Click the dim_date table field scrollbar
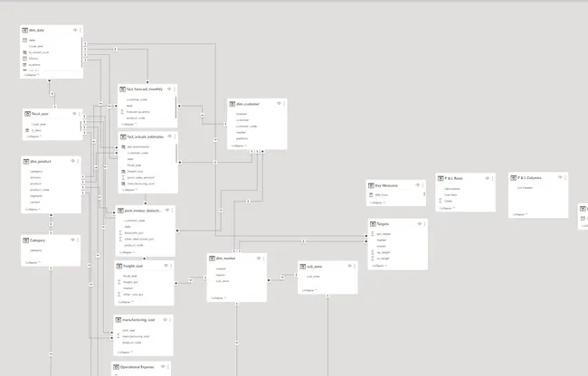Image resolution: width=588 pixels, height=376 pixels. coord(81,52)
